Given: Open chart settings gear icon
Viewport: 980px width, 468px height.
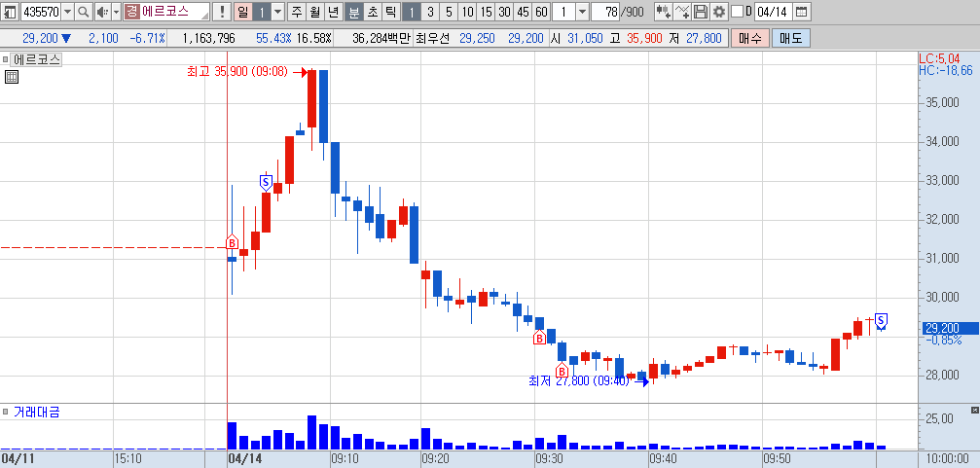Looking at the screenshot, I should [719, 12].
